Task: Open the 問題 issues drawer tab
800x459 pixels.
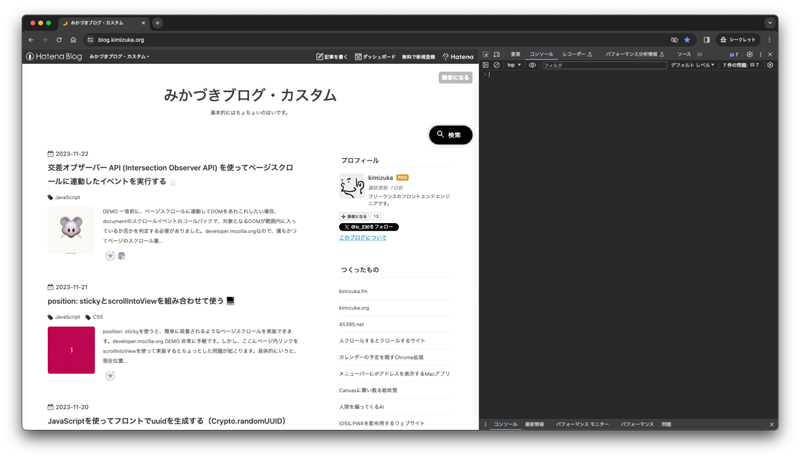Action: point(666,424)
